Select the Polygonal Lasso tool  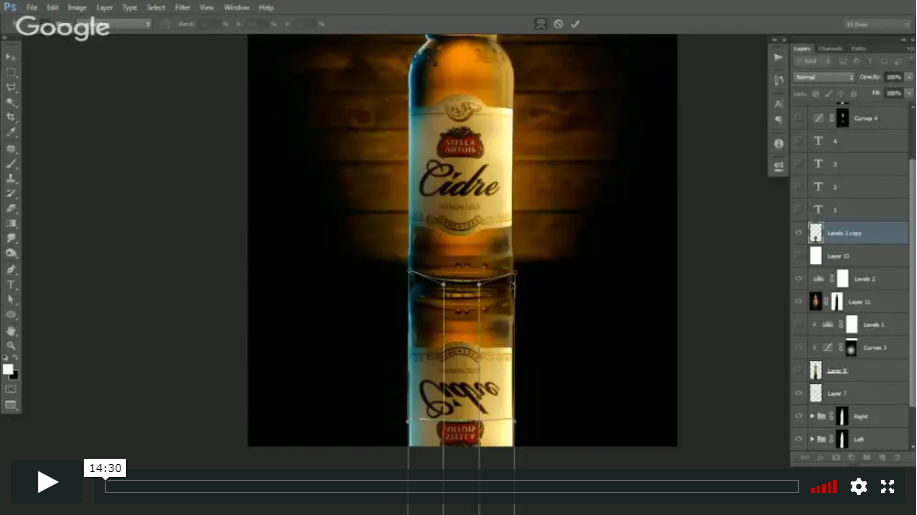11,88
